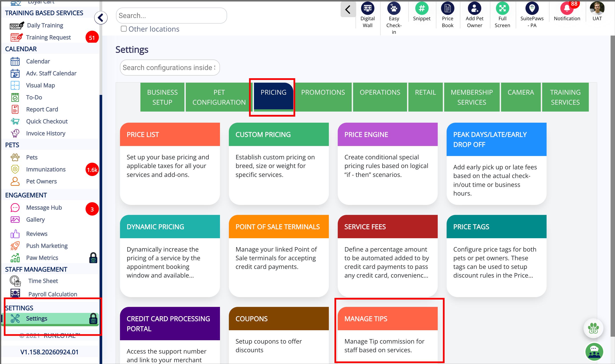The width and height of the screenshot is (615, 364).
Task: Open the Price Book icon
Action: tap(447, 9)
